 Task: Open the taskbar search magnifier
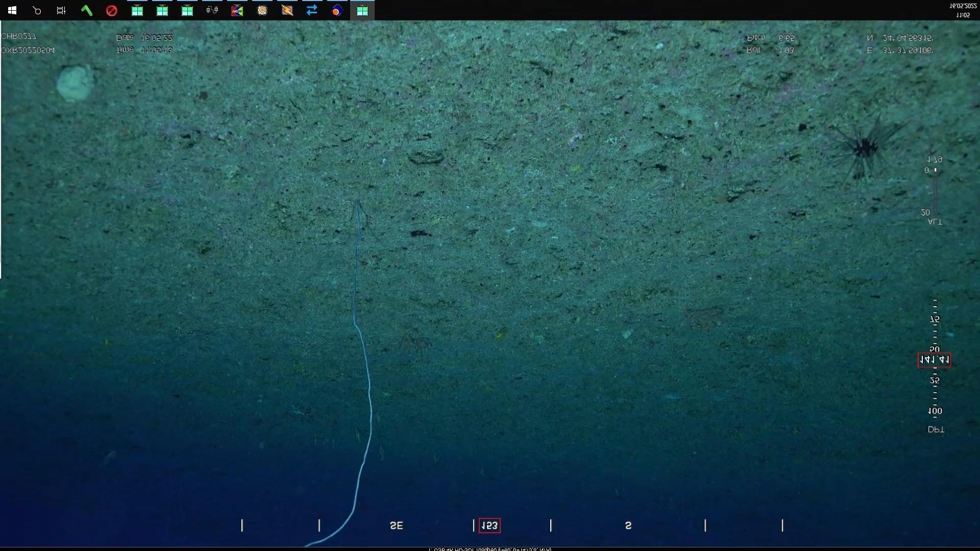(37, 10)
